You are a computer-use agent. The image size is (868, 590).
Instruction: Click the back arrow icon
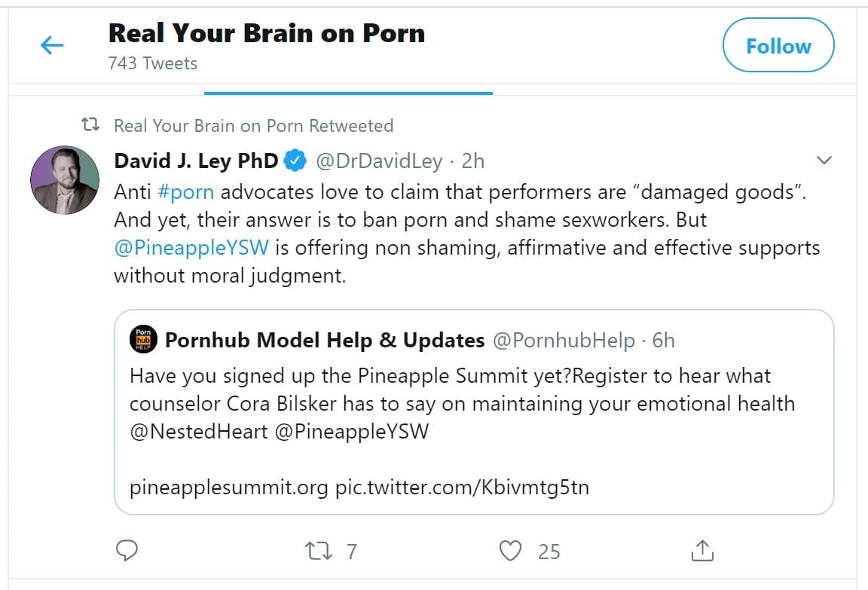tap(52, 46)
